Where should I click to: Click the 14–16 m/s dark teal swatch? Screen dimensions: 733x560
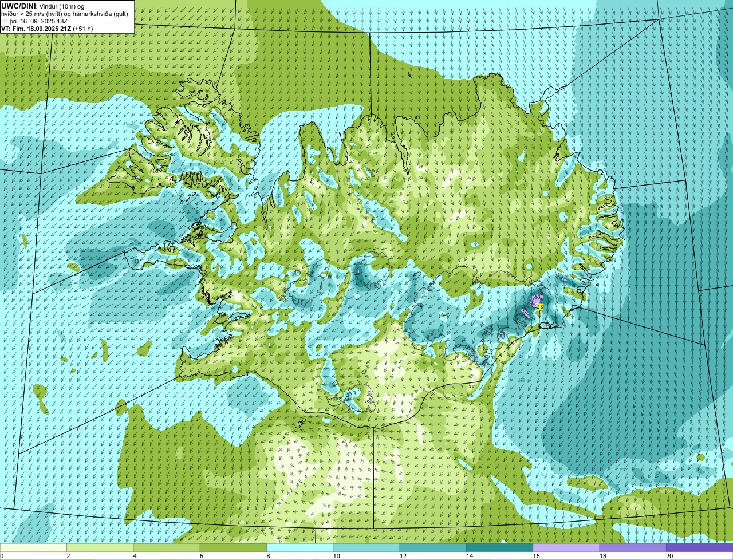[499, 548]
